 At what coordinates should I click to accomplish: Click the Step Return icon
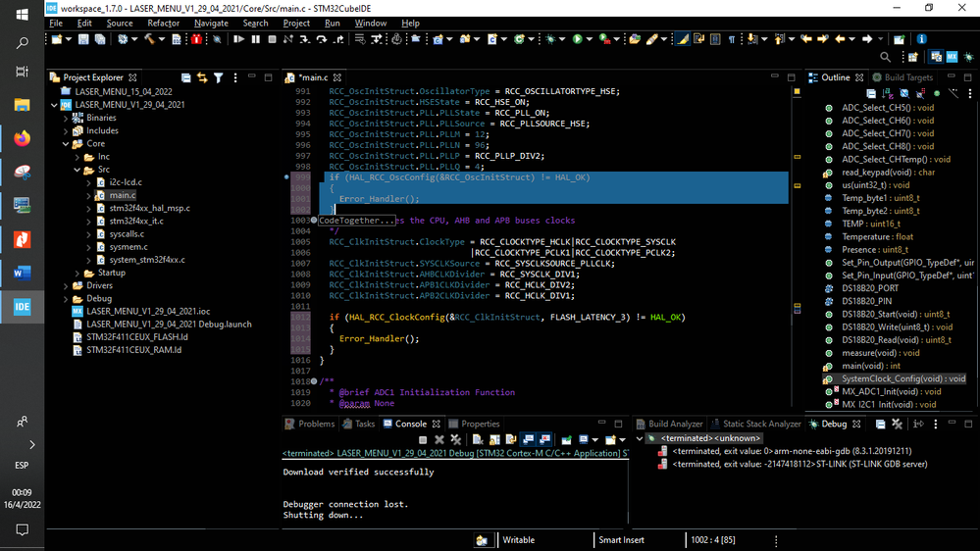point(338,39)
